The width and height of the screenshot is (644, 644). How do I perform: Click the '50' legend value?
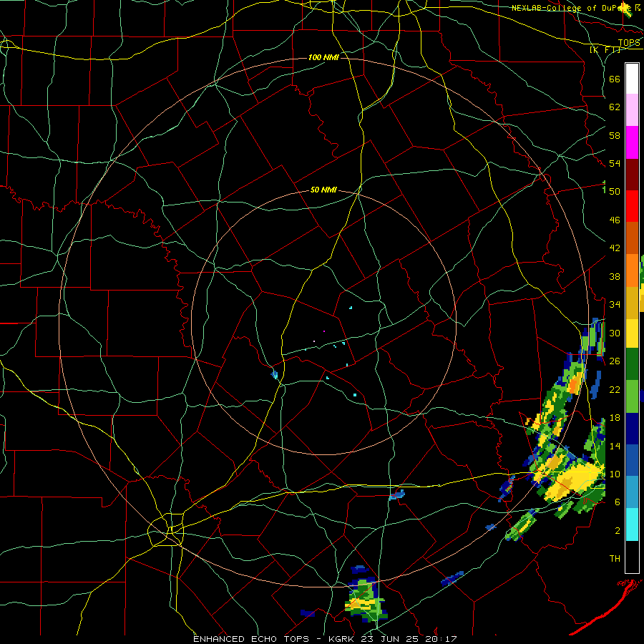pyautogui.click(x=615, y=191)
